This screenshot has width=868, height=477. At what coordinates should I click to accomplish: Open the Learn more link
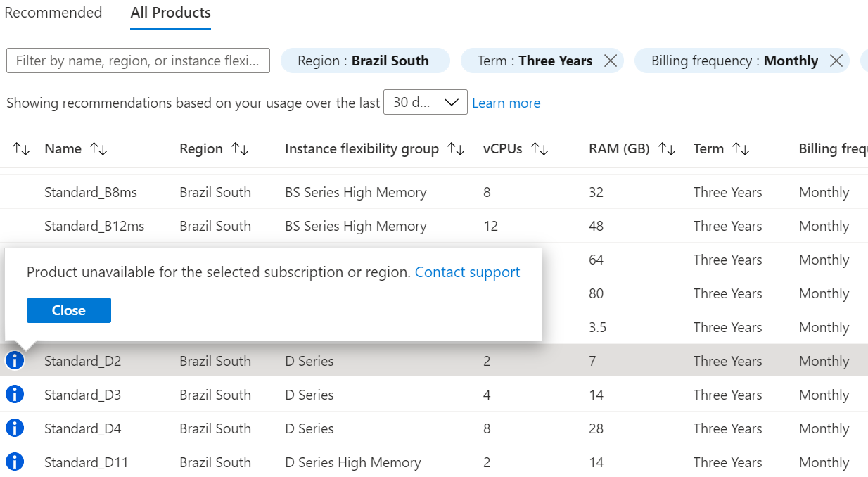tap(506, 103)
